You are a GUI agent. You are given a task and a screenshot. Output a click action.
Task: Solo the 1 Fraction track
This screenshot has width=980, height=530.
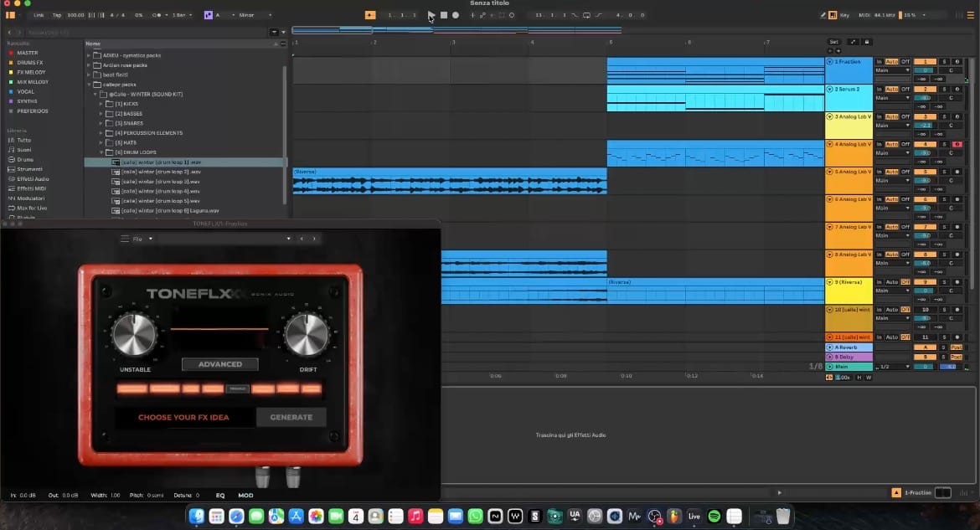tap(944, 62)
